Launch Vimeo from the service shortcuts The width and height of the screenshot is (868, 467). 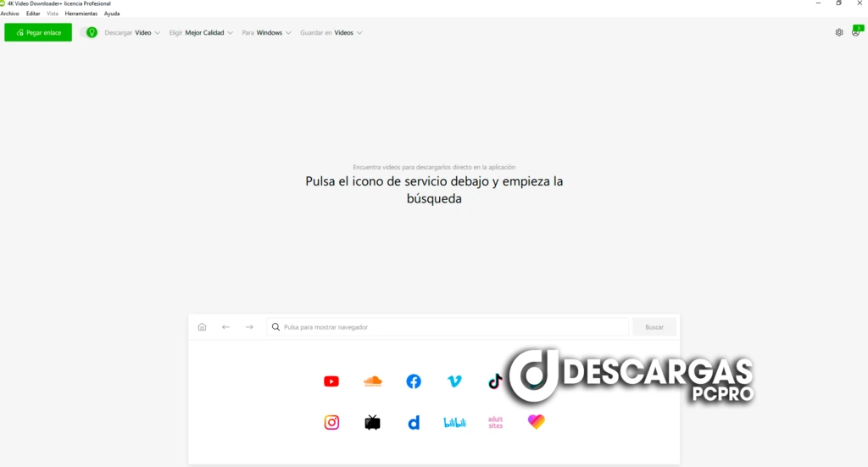pos(454,381)
